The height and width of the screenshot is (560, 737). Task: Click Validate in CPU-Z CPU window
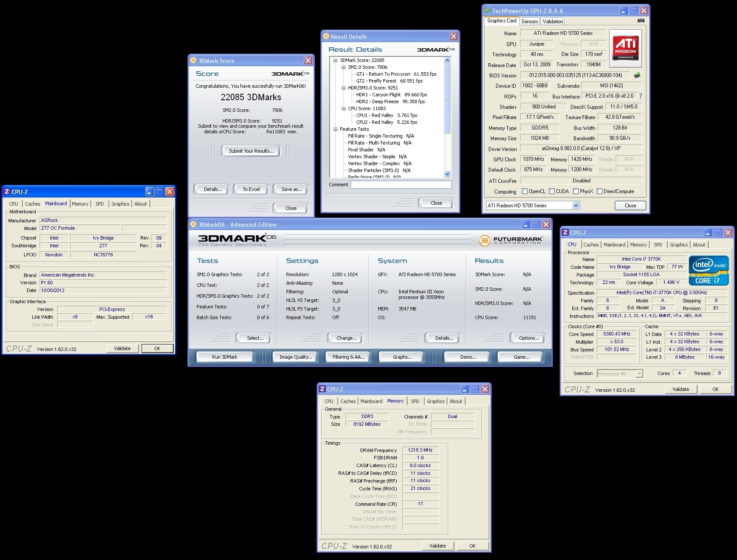coord(681,389)
